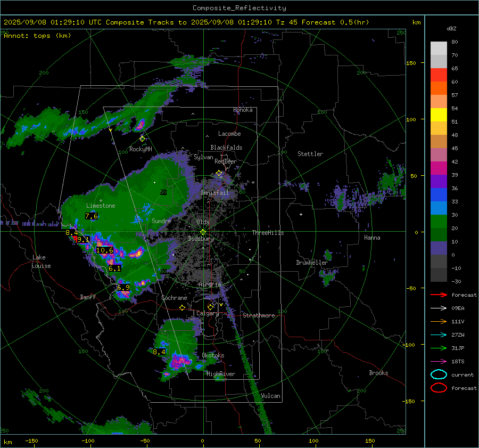
Task: Click the Lacombe town label
Action: (x=229, y=134)
